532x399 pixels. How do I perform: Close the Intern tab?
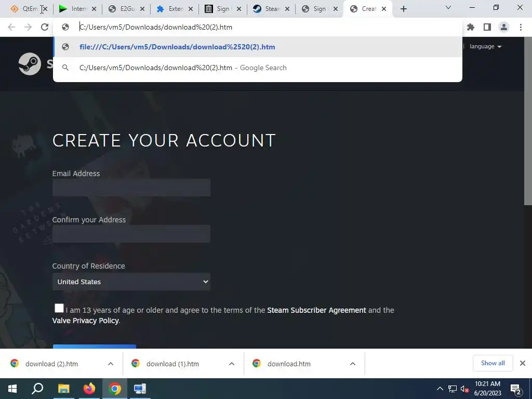pos(94,9)
